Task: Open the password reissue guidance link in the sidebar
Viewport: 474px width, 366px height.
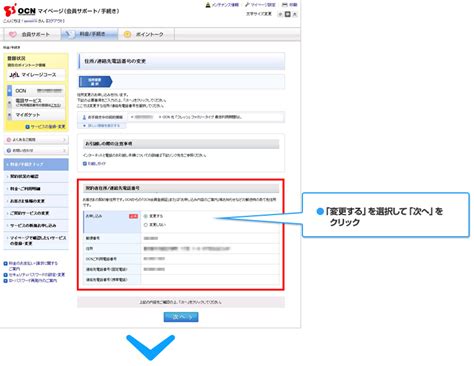Action: (x=30, y=281)
